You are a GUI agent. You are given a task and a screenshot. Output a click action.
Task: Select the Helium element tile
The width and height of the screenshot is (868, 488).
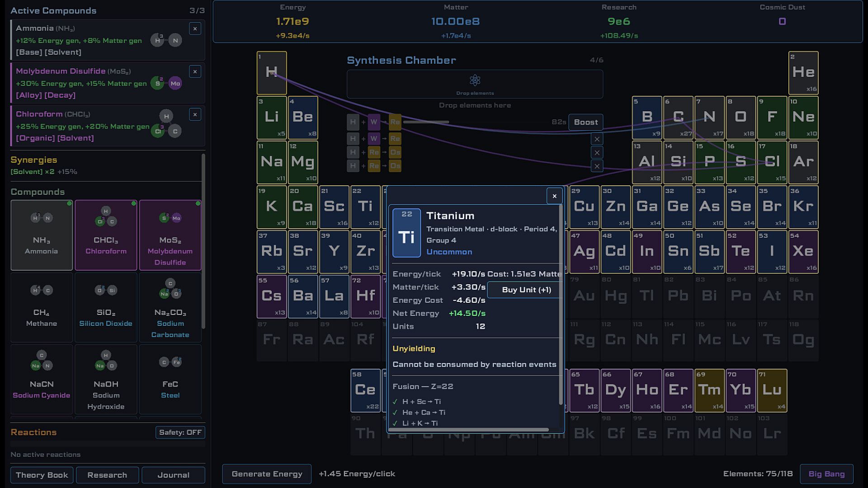tap(803, 73)
